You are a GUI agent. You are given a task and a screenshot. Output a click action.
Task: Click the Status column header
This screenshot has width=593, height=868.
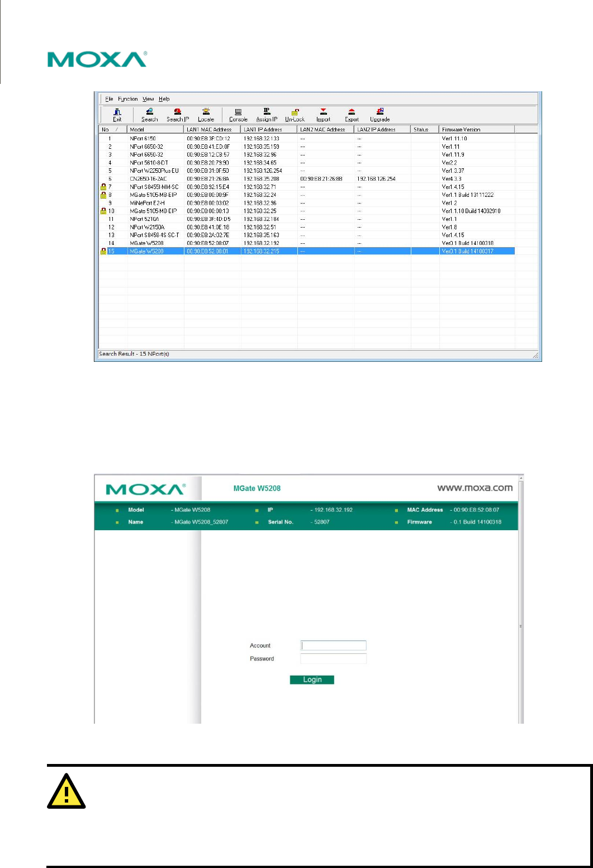pos(425,129)
